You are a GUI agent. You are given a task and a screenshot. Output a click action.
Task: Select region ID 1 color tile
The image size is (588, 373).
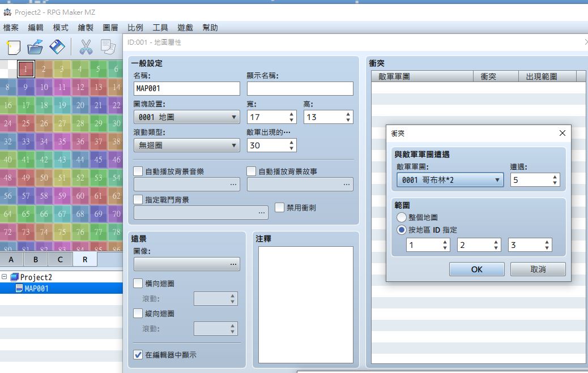pyautogui.click(x=26, y=69)
